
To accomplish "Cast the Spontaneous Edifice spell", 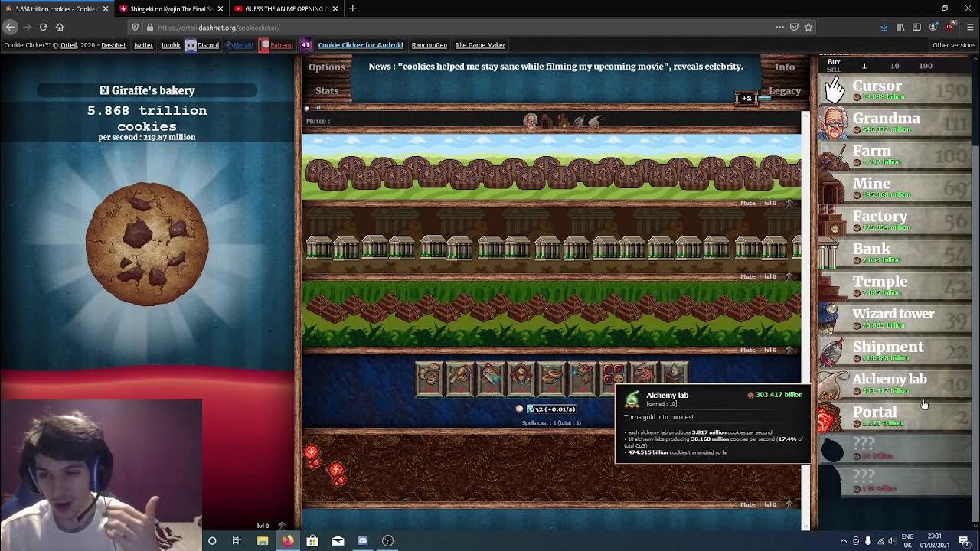I will pos(521,379).
